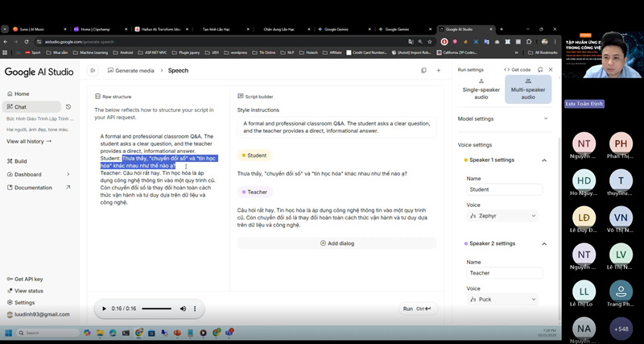Screen dimensions: 644x344
Task: Open the Zephyr voice dropdown
Action: pos(503,216)
